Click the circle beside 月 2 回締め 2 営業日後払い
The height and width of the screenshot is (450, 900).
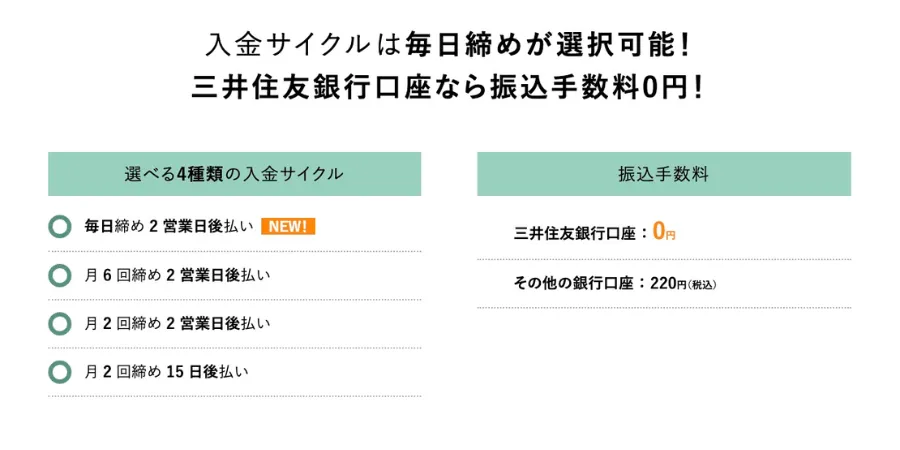pyautogui.click(x=60, y=324)
